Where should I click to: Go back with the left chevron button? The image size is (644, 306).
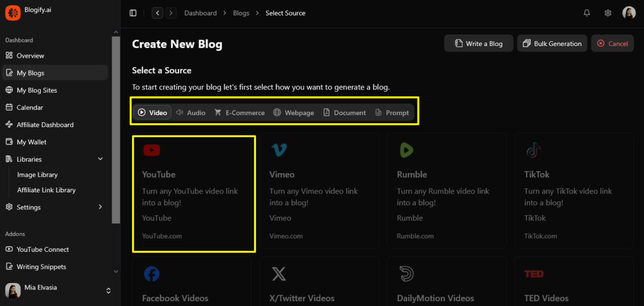click(x=157, y=13)
